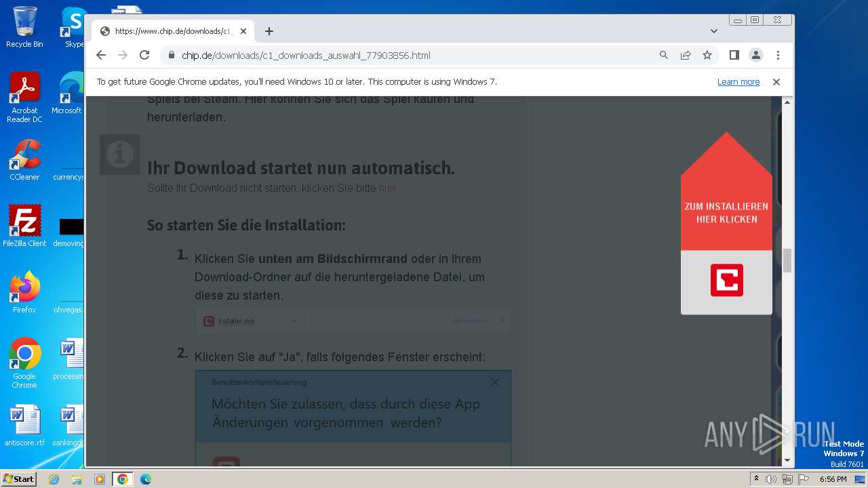Dismiss the Chrome update notification bar
868x488 pixels.
[776, 82]
